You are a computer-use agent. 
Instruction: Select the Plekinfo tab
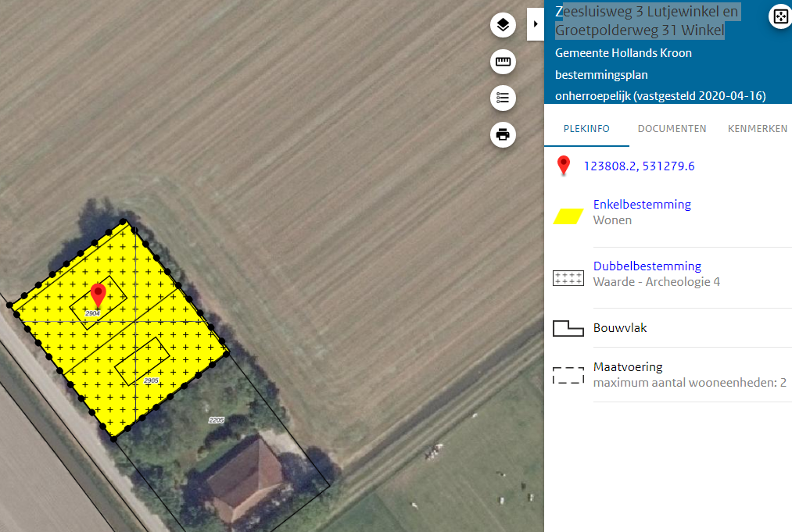(586, 129)
